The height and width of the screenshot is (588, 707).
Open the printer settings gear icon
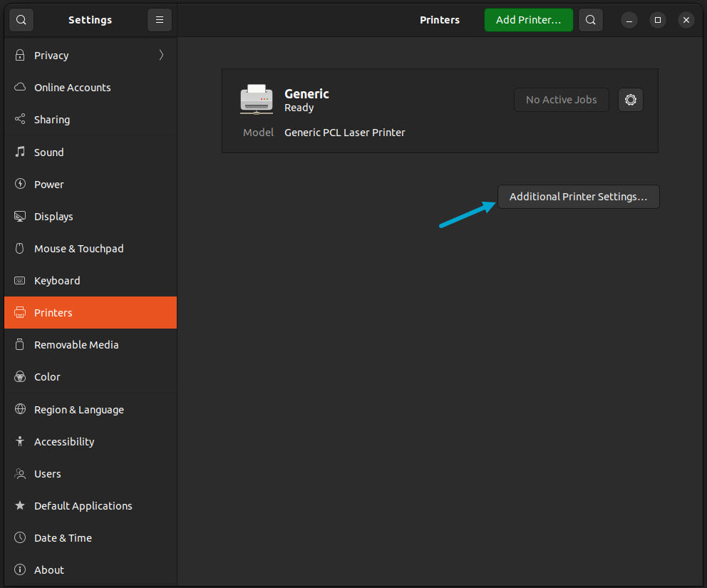tap(630, 100)
